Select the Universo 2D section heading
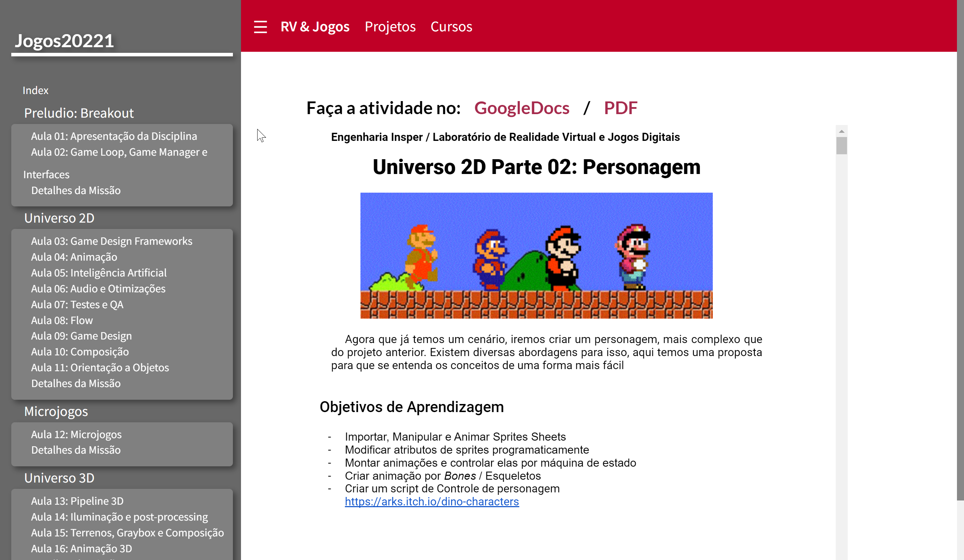964x560 pixels. pos(59,218)
